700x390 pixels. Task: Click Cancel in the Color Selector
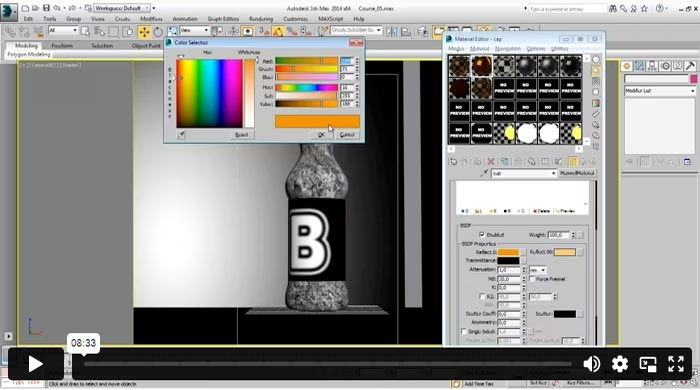[347, 135]
